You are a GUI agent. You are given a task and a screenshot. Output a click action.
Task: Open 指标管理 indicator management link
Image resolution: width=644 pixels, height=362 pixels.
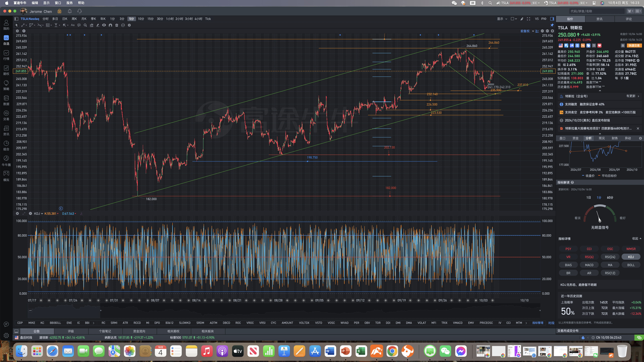click(x=538, y=323)
